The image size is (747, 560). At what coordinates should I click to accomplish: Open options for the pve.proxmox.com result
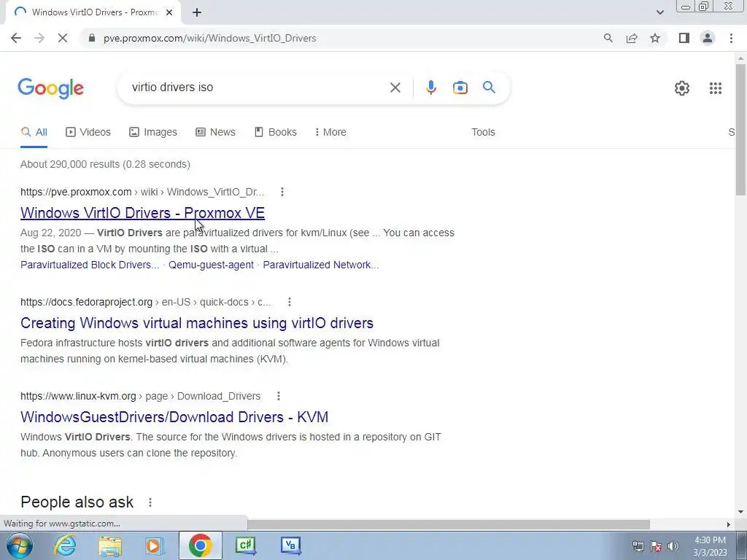click(x=282, y=192)
